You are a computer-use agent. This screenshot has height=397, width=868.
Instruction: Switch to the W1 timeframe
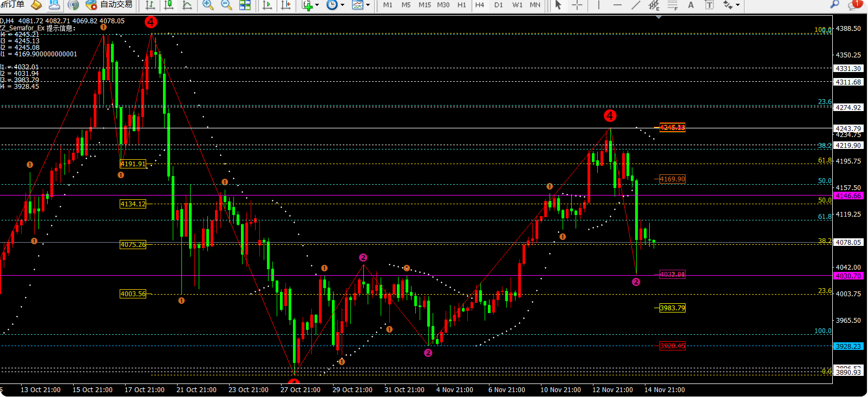click(518, 5)
